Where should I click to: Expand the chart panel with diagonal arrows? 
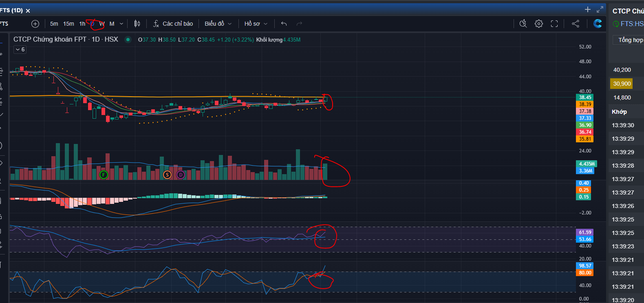(600, 9)
